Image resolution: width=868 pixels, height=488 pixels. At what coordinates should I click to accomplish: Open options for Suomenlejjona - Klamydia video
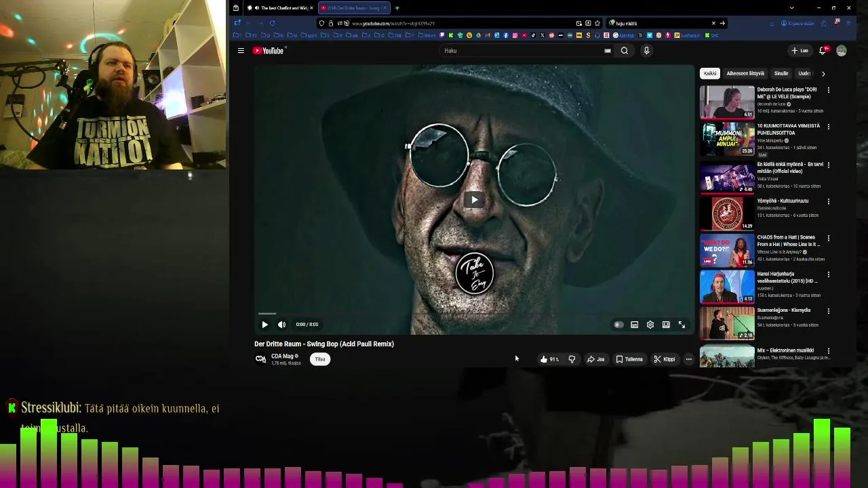(828, 311)
